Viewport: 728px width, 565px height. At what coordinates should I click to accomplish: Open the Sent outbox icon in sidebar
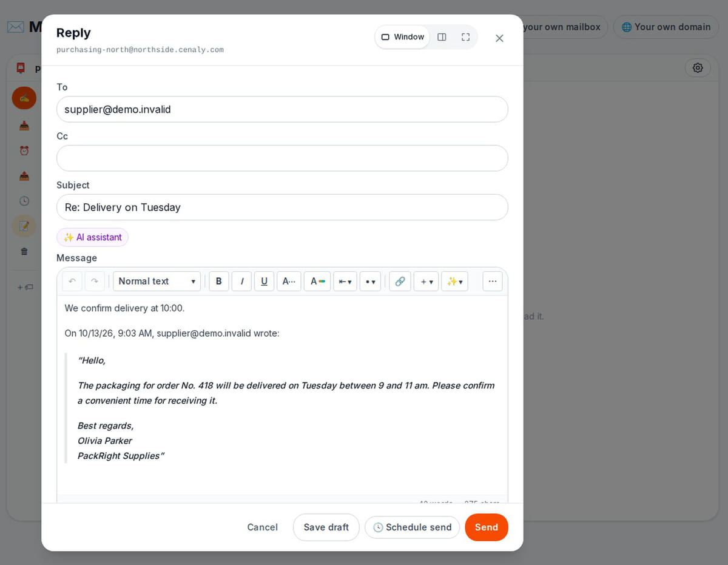(24, 176)
